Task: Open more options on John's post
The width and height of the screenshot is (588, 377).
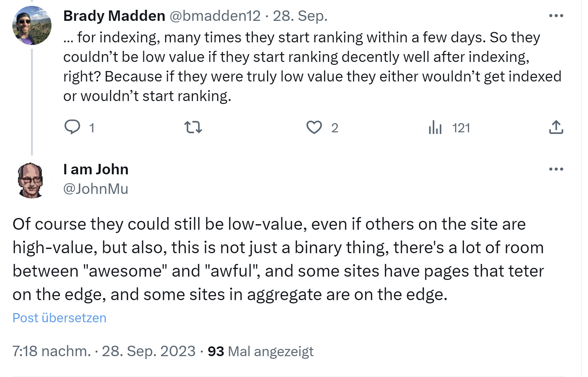Action: click(556, 169)
